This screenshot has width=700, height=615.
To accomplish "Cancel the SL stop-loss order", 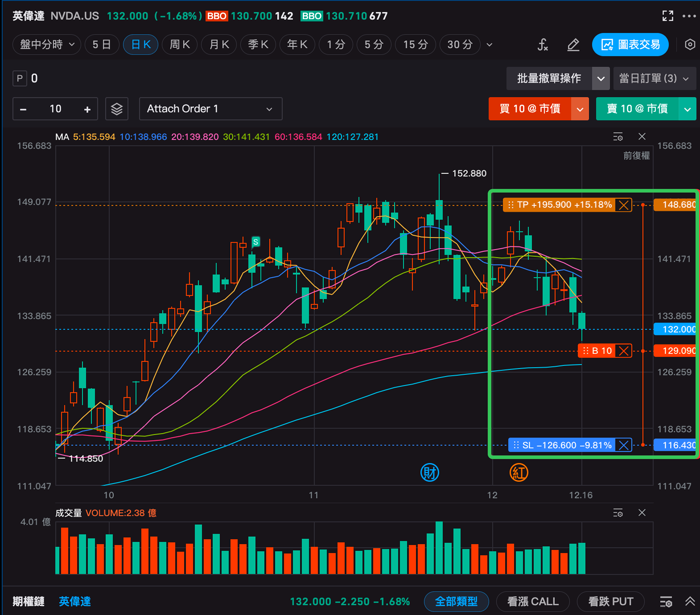I will 623,445.
